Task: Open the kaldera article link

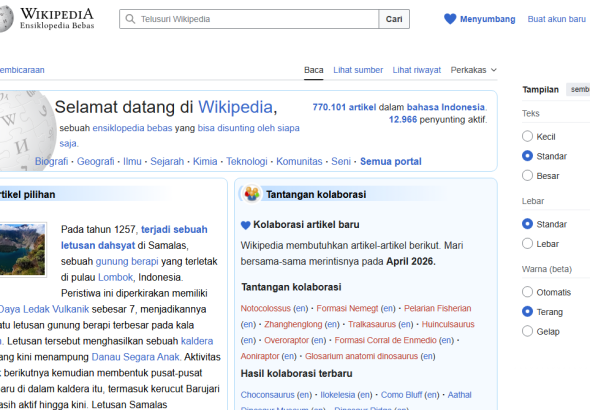Action: pos(197,341)
